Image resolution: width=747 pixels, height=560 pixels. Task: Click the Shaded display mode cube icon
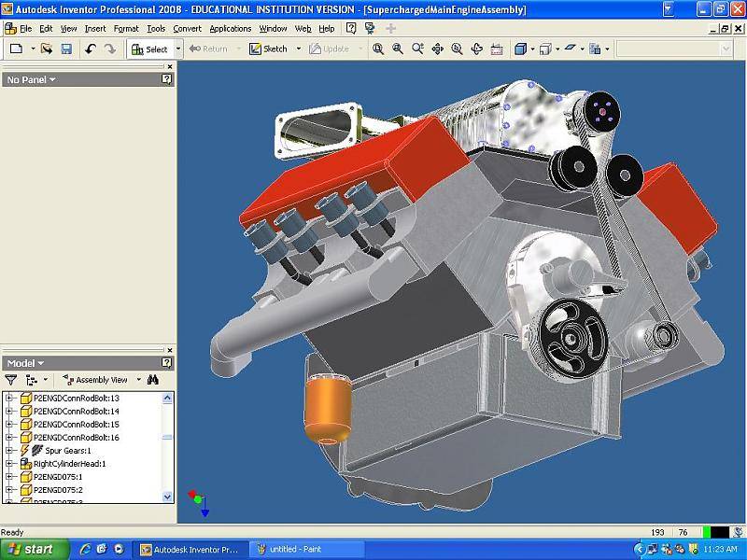[x=520, y=49]
